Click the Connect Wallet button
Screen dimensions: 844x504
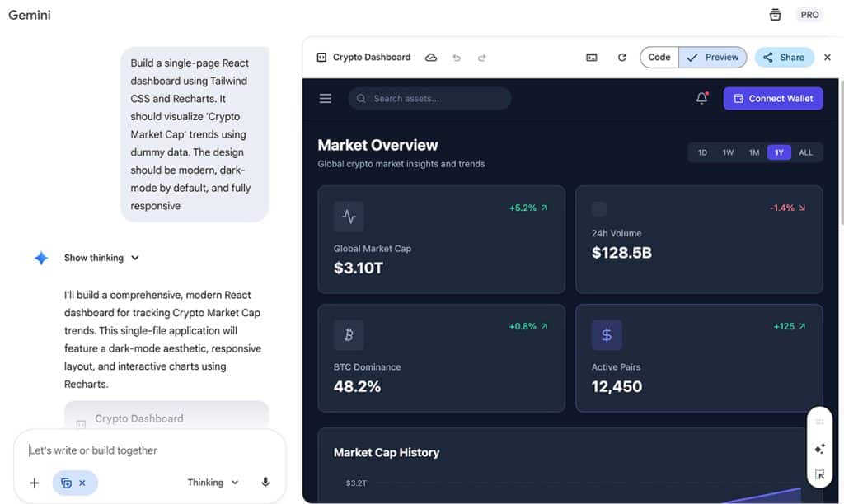coord(772,98)
